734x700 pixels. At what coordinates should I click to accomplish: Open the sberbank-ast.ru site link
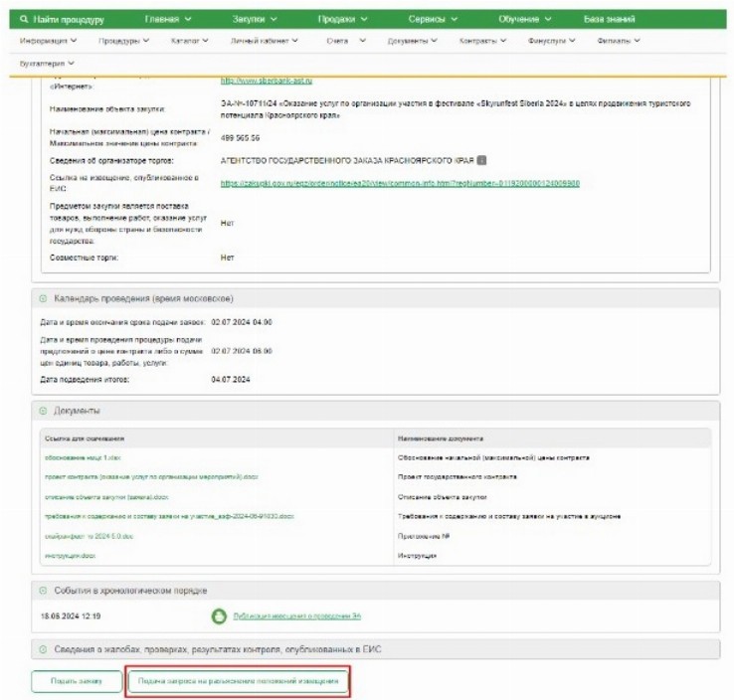[x=267, y=81]
